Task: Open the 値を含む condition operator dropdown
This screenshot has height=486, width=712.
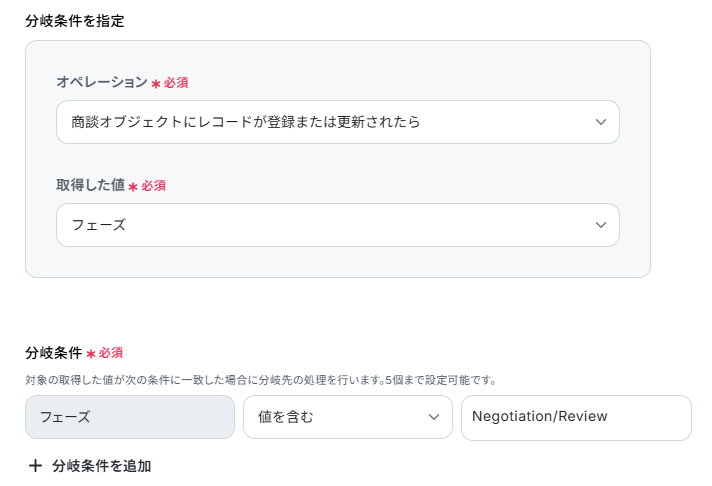Action: coord(335,417)
